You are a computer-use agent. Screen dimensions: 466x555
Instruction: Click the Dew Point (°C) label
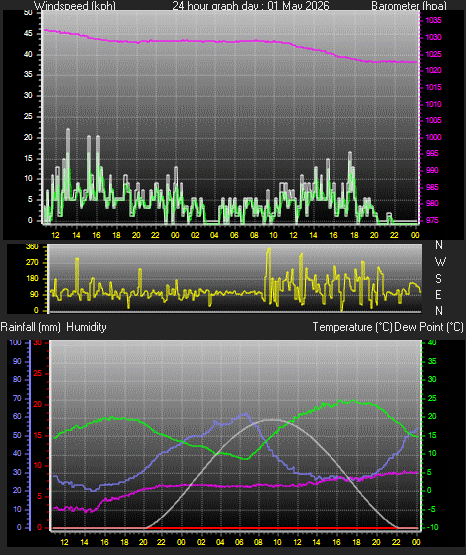[429, 327]
